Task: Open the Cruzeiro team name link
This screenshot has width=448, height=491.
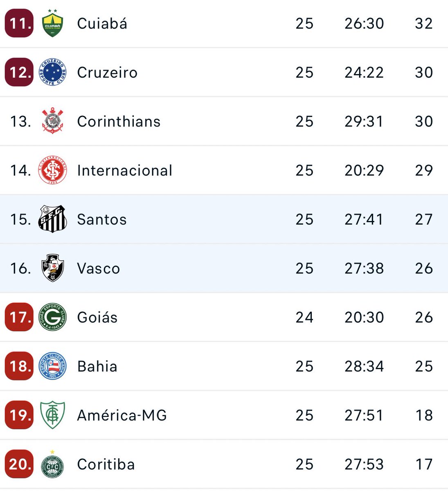Action: pyautogui.click(x=107, y=73)
